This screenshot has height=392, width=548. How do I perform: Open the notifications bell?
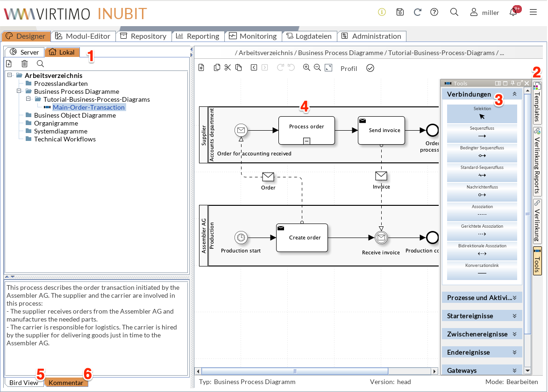pyautogui.click(x=512, y=12)
